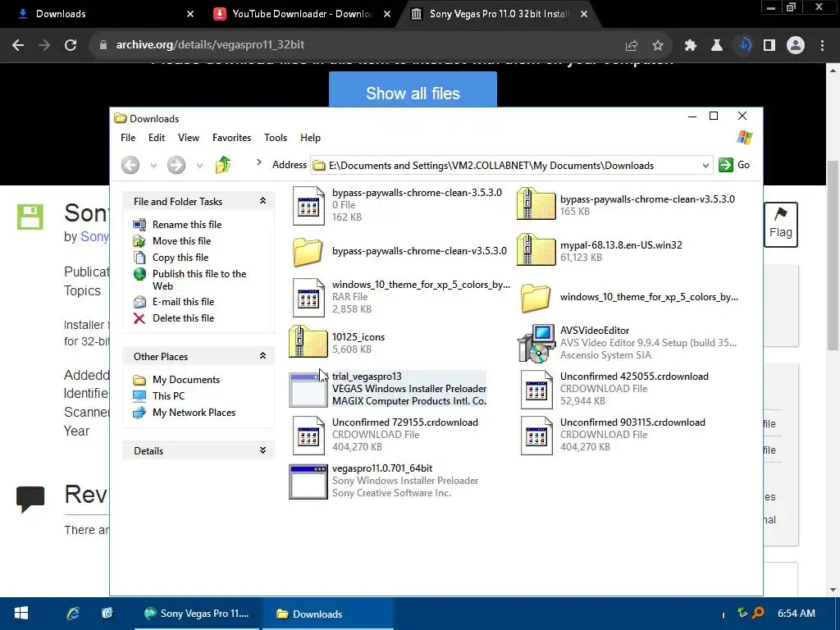Open the File menu in Downloads window

pyautogui.click(x=128, y=138)
